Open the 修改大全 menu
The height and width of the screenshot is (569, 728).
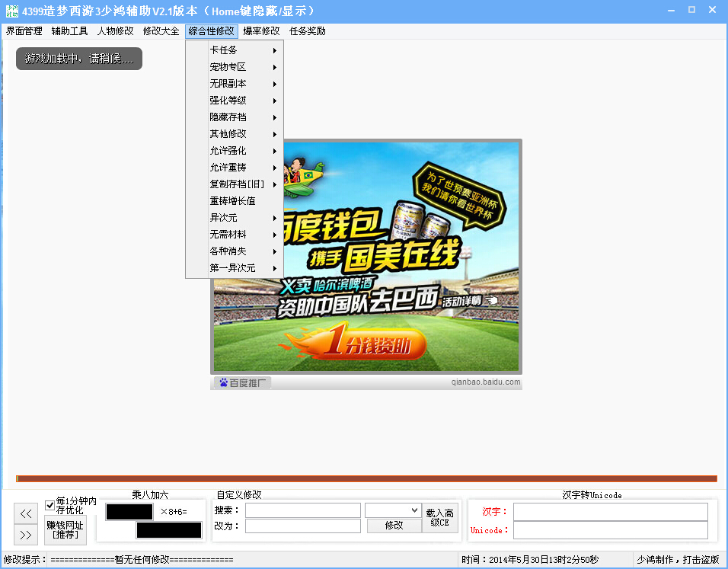coord(161,31)
